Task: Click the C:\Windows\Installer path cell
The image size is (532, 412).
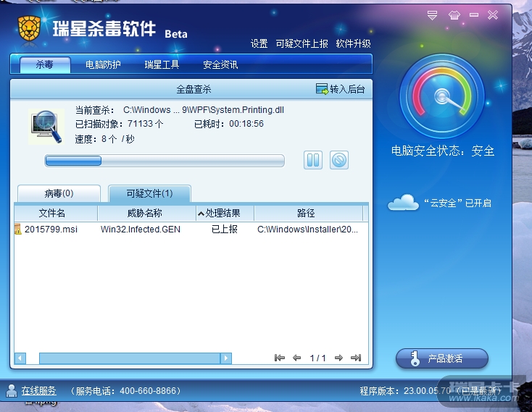Action: [x=307, y=230]
